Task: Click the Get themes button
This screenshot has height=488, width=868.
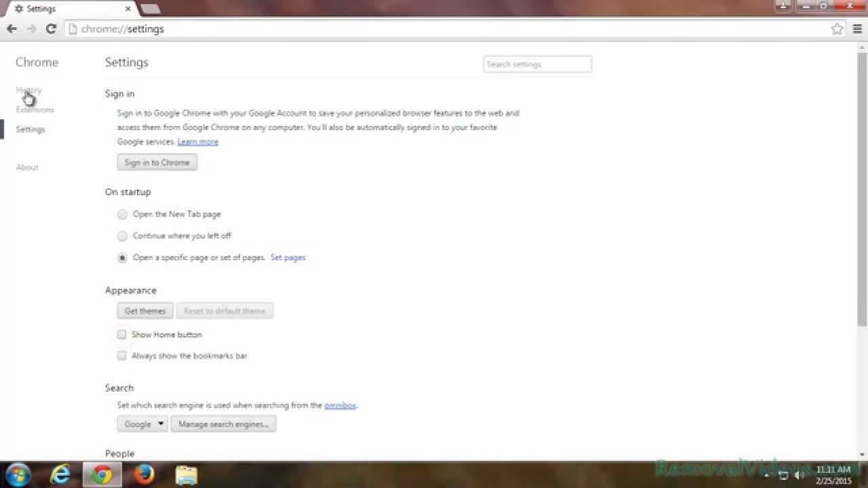Action: click(145, 310)
